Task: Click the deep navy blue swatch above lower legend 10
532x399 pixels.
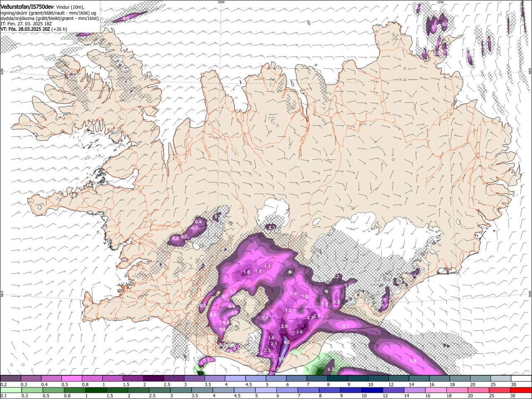Action: [x=372, y=390]
